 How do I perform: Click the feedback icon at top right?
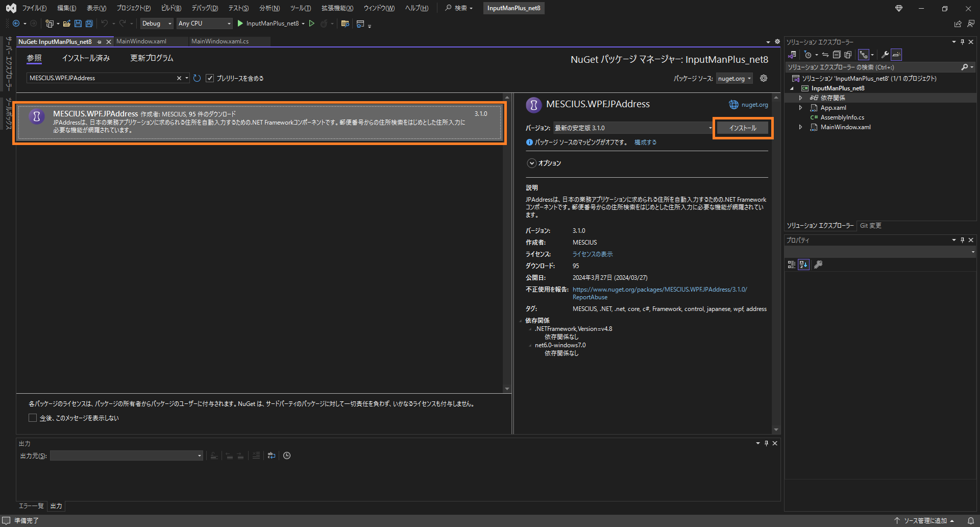click(970, 23)
